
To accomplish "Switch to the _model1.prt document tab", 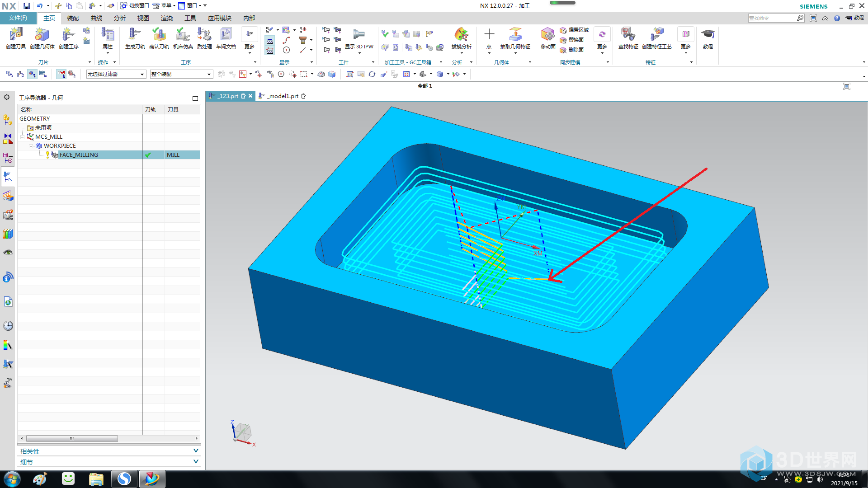I will click(x=283, y=96).
